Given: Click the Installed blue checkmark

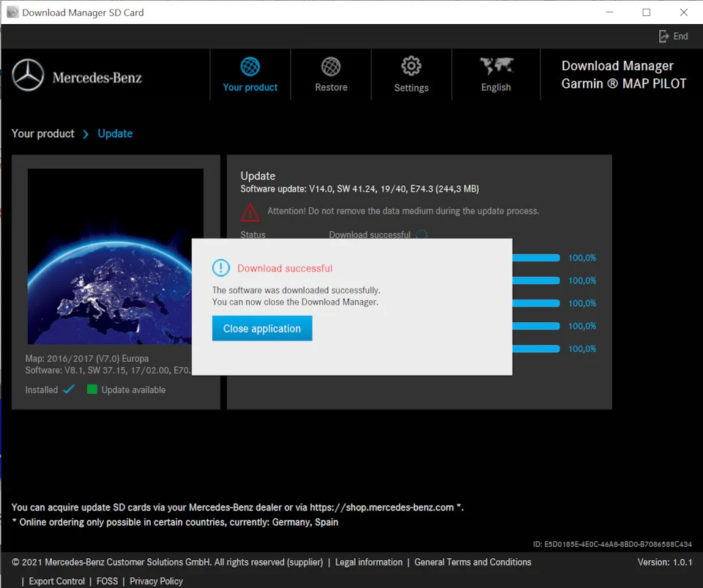Looking at the screenshot, I should 69,390.
